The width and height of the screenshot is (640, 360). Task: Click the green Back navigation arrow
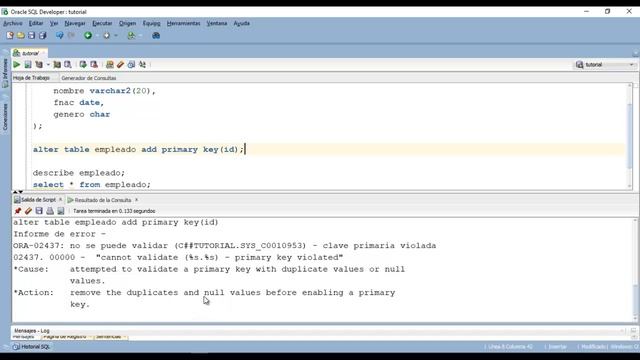[88, 36]
